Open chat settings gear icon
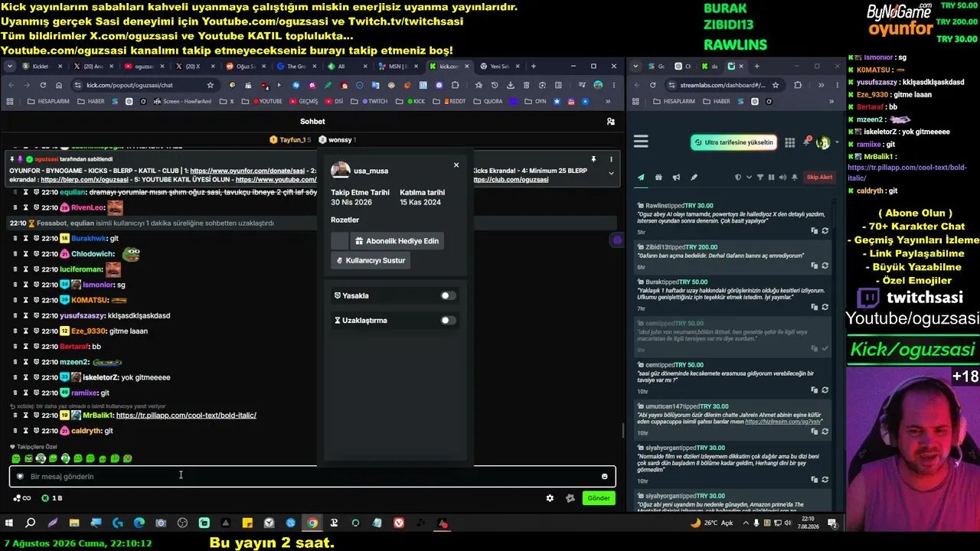The image size is (980, 551). point(550,498)
